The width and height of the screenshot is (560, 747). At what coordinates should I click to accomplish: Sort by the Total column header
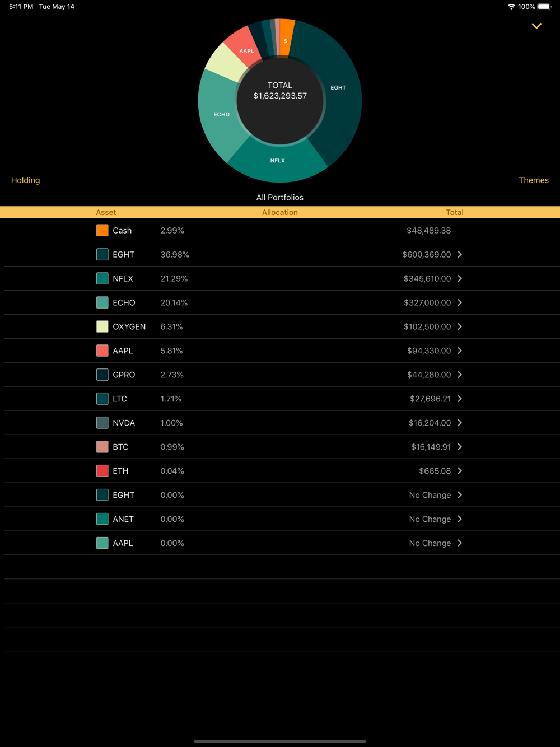(455, 212)
